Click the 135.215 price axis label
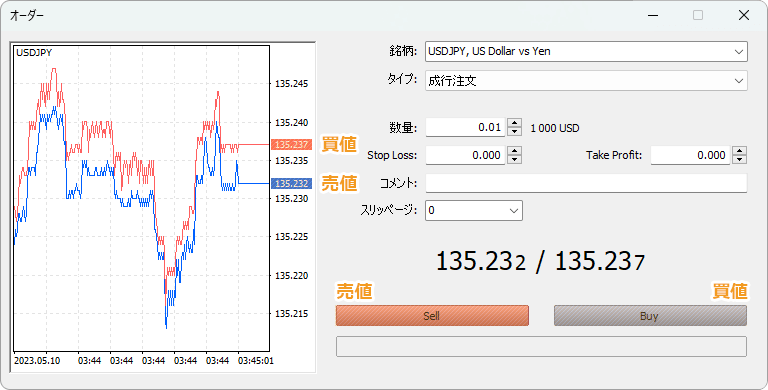768x390 pixels. pyautogui.click(x=291, y=314)
